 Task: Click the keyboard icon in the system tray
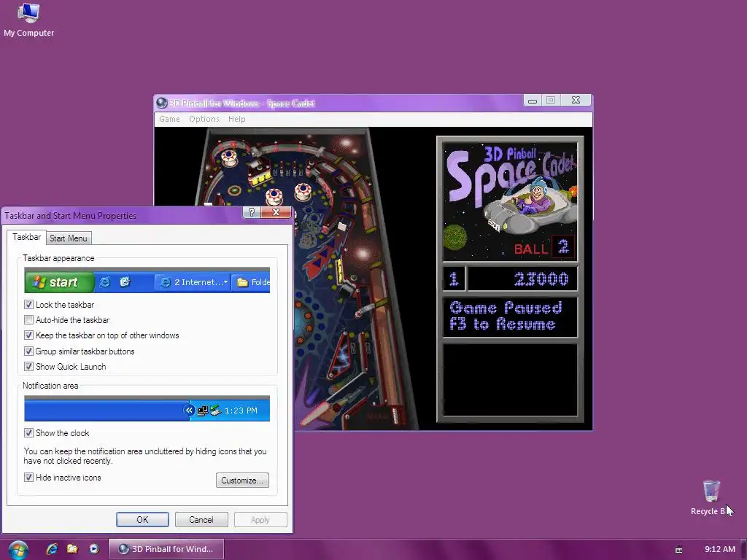click(x=679, y=550)
